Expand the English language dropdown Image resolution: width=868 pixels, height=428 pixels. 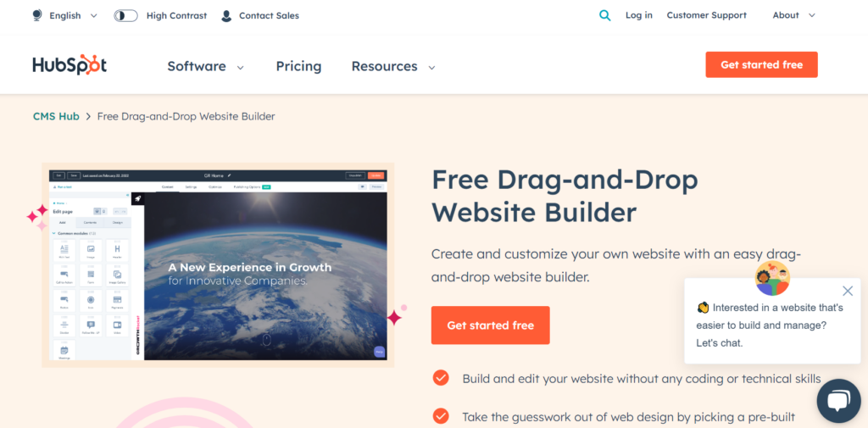(73, 15)
